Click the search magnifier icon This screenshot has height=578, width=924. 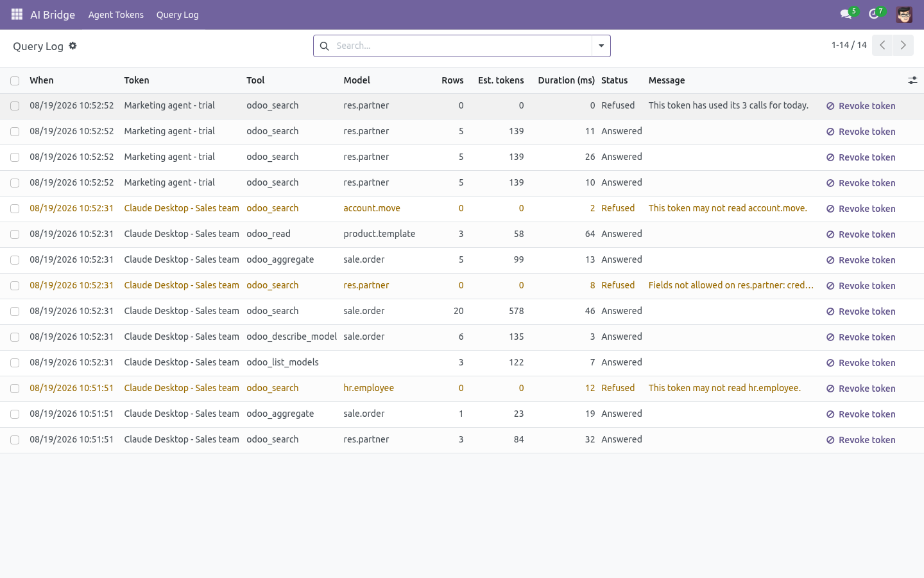325,46
